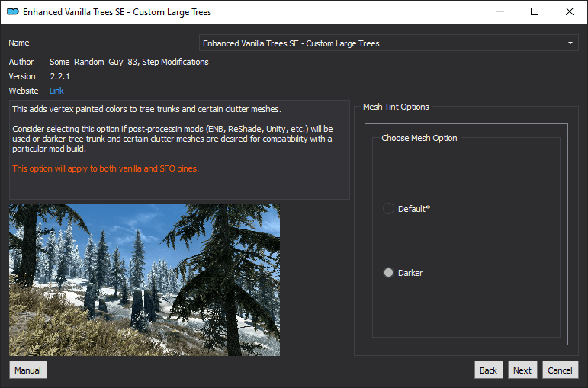The height and width of the screenshot is (388, 588).
Task: Select the Default* mesh tint option
Action: click(406, 208)
